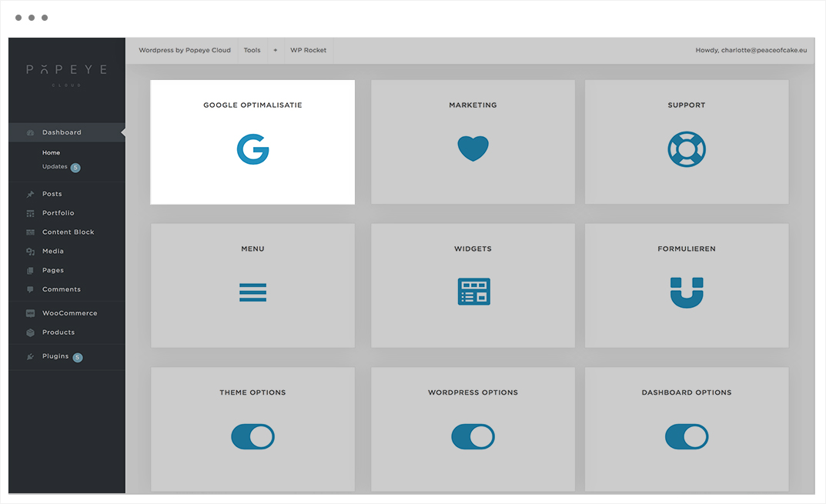The width and height of the screenshot is (826, 504).
Task: Click the Theme Options card title
Action: click(x=252, y=393)
